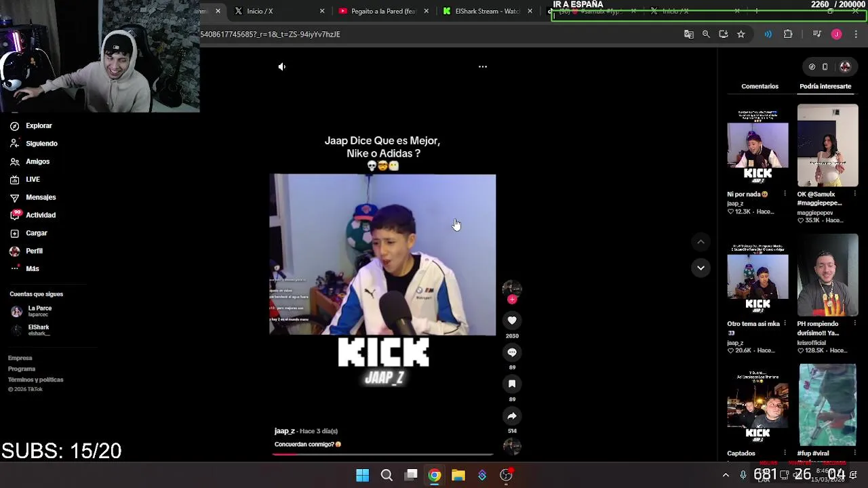Viewport: 868px width, 488px height.
Task: Click the phone icon in the top-right pill
Action: tap(825, 66)
